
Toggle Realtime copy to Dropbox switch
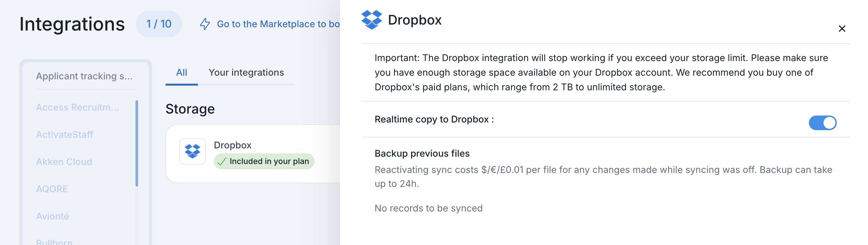pyautogui.click(x=823, y=123)
